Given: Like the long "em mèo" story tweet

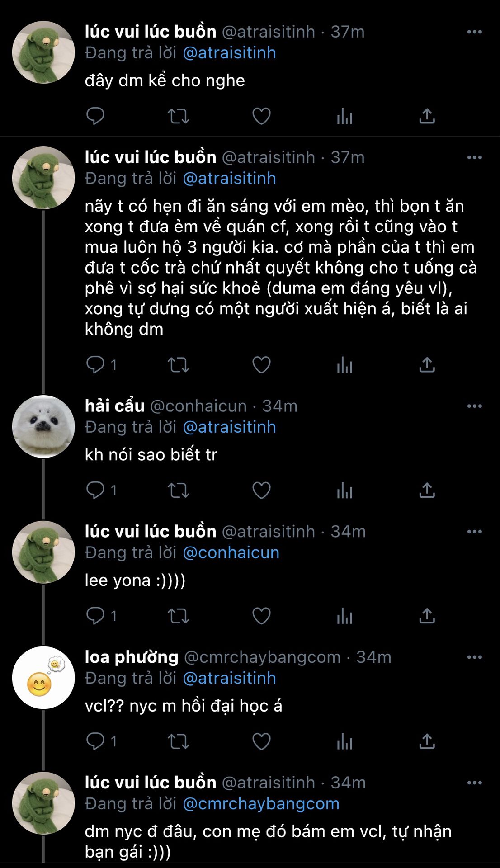Looking at the screenshot, I should coord(261,365).
